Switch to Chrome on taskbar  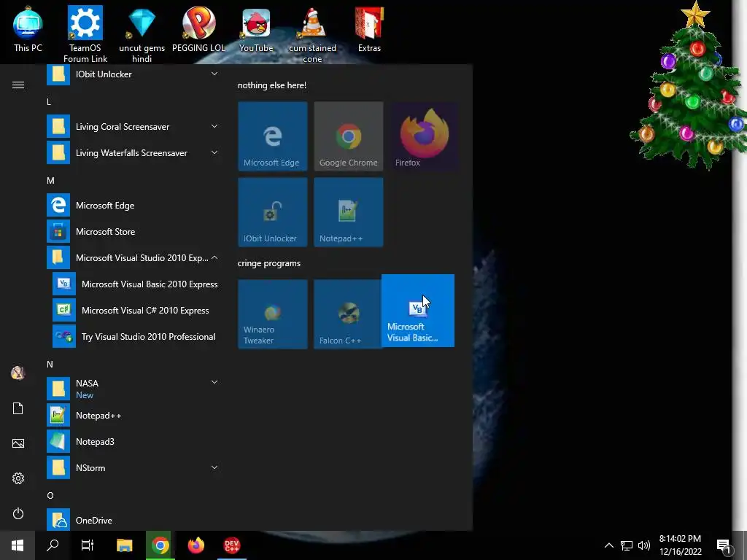[160, 545]
